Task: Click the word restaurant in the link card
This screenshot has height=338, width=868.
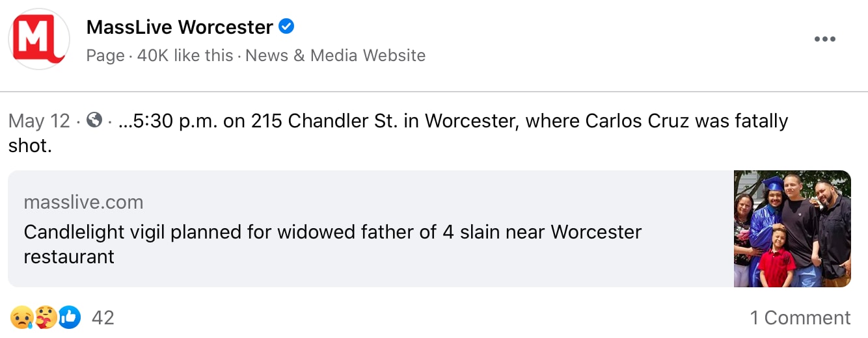Action: tap(69, 257)
